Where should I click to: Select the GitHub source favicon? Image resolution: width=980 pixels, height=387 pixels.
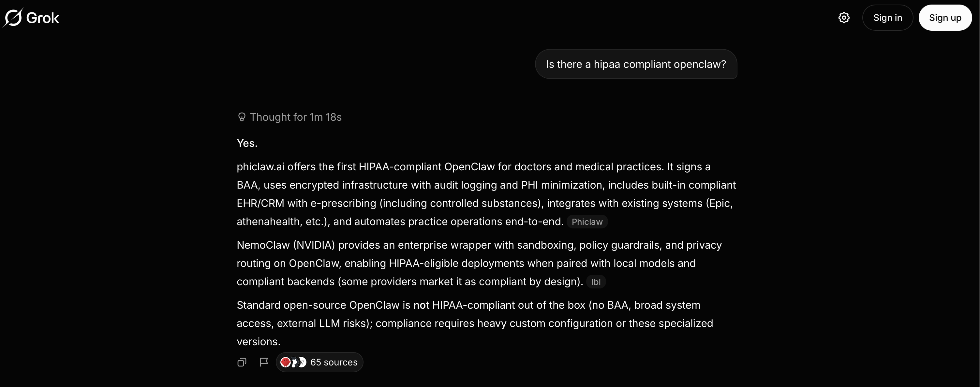click(294, 362)
